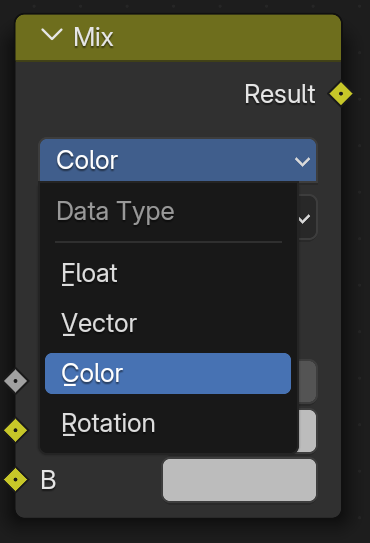Collapse the Mix node using header chevron
This screenshot has width=370, height=543.
pos(52,35)
